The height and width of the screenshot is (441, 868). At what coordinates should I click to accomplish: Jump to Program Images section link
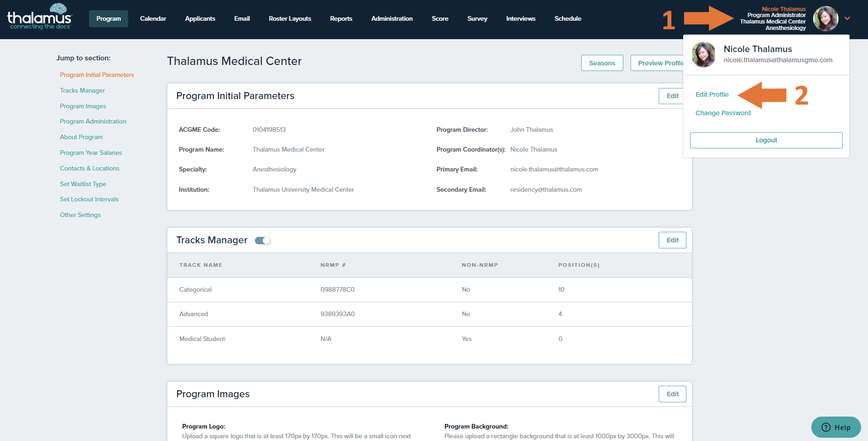(x=83, y=106)
